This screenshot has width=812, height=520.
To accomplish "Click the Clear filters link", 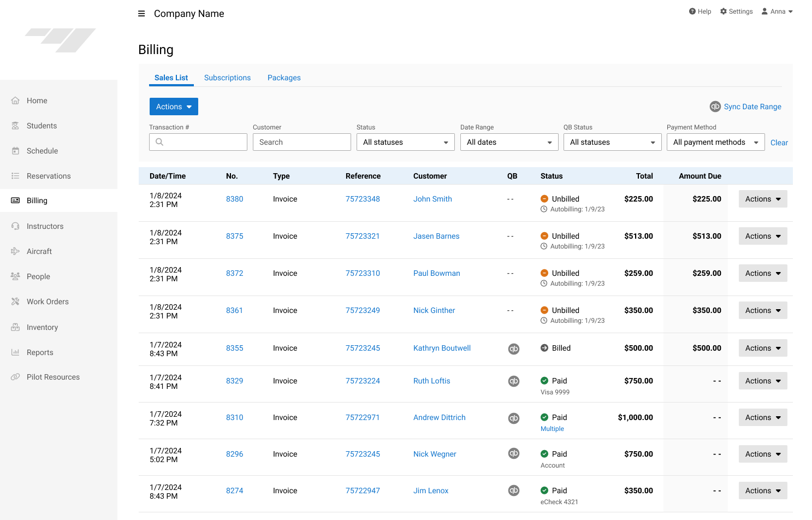I will pyautogui.click(x=779, y=143).
